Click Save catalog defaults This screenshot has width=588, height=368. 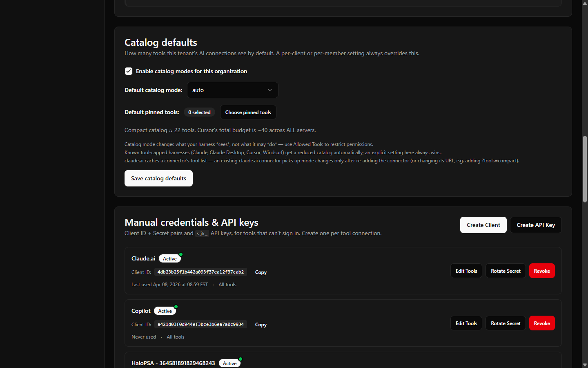158,178
